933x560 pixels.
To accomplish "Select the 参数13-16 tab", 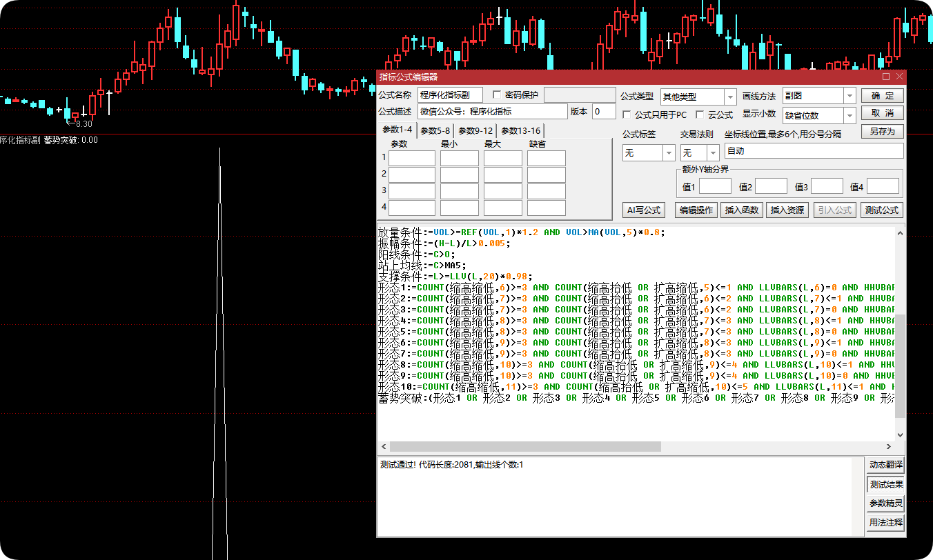I will 520,130.
